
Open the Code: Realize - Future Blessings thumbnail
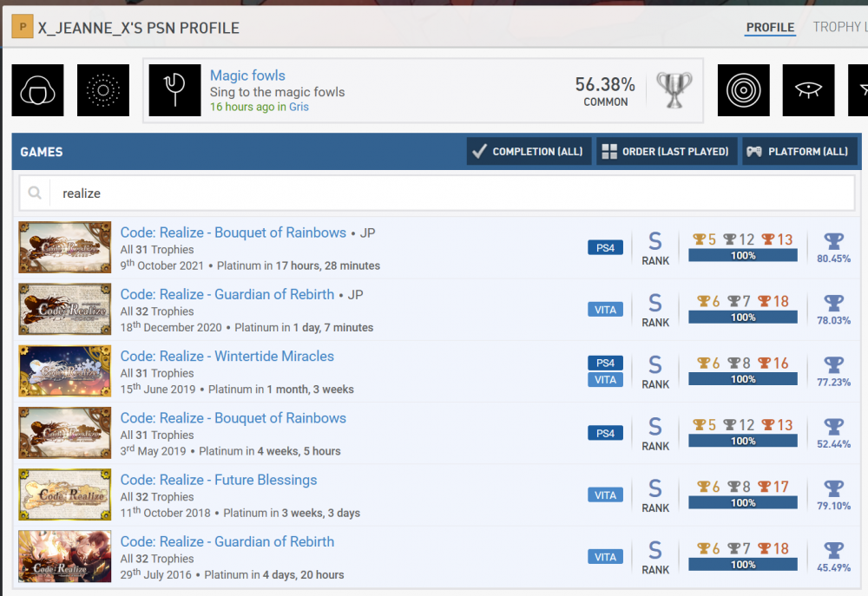[x=65, y=494]
